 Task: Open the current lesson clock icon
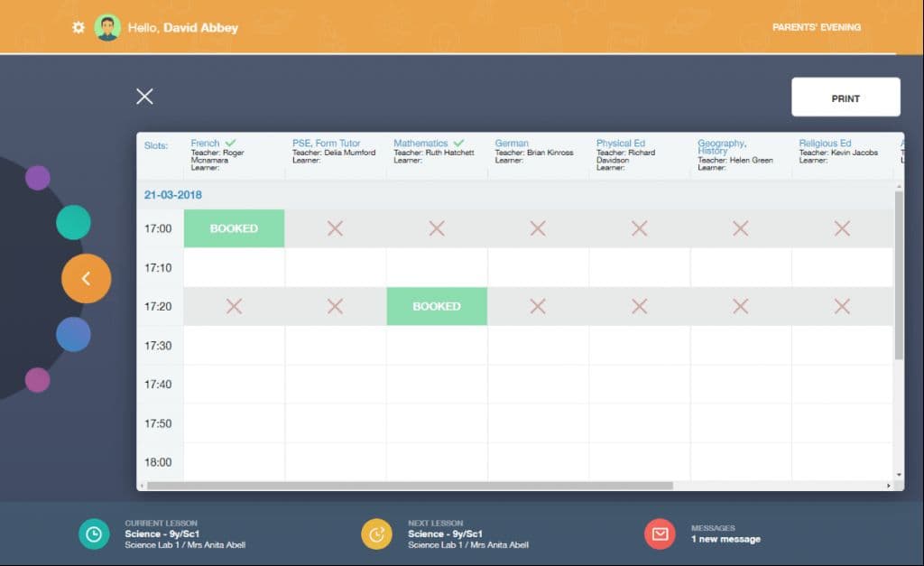click(x=93, y=534)
